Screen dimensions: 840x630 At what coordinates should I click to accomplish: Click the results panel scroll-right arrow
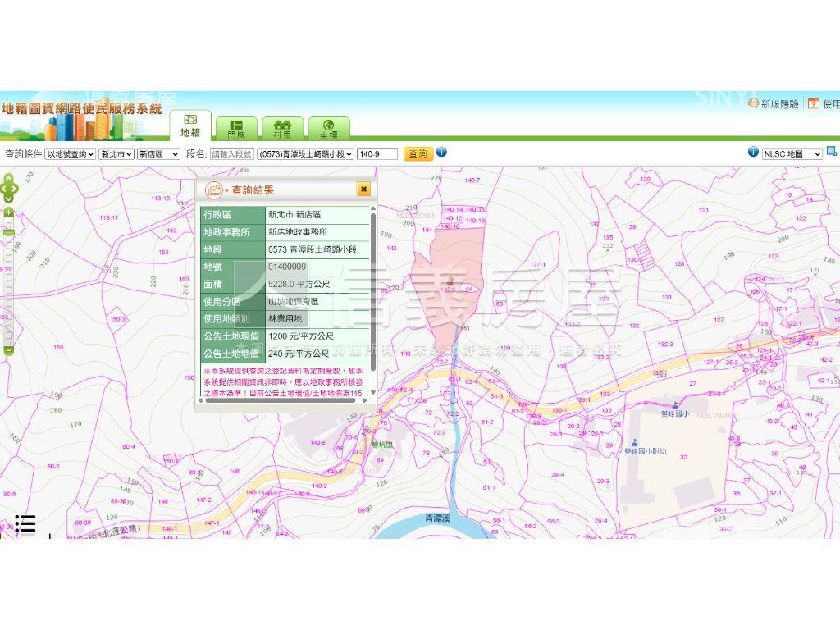coord(365,400)
